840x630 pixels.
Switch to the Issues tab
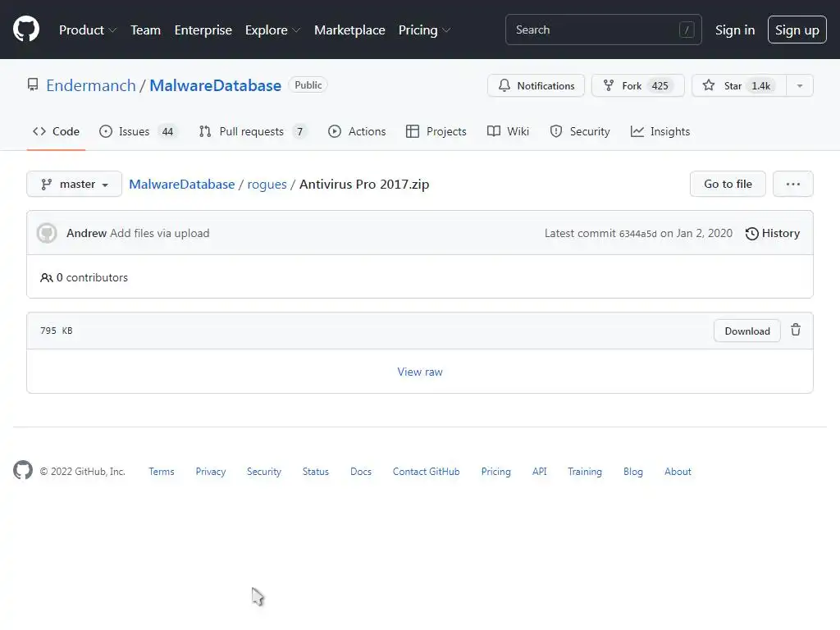[137, 131]
